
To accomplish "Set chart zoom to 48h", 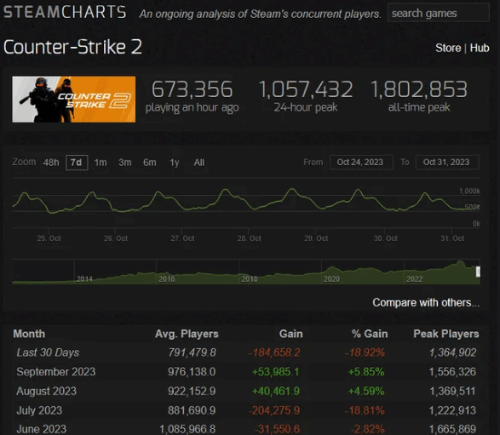I will coord(51,163).
